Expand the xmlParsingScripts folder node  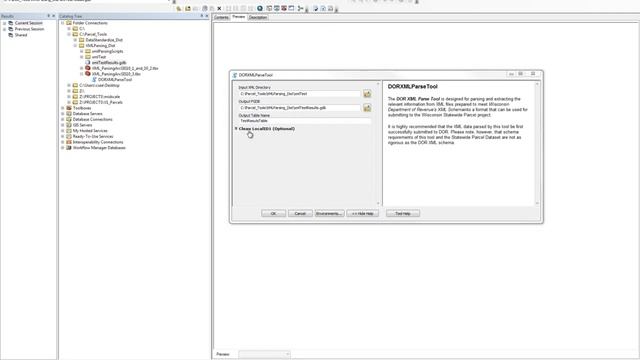(82, 51)
